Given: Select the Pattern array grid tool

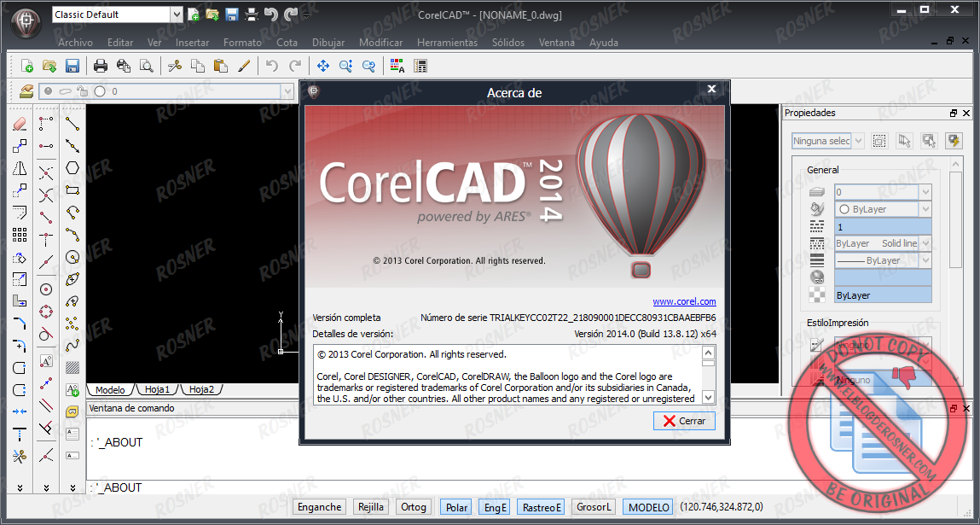Looking at the screenshot, I should click(20, 235).
